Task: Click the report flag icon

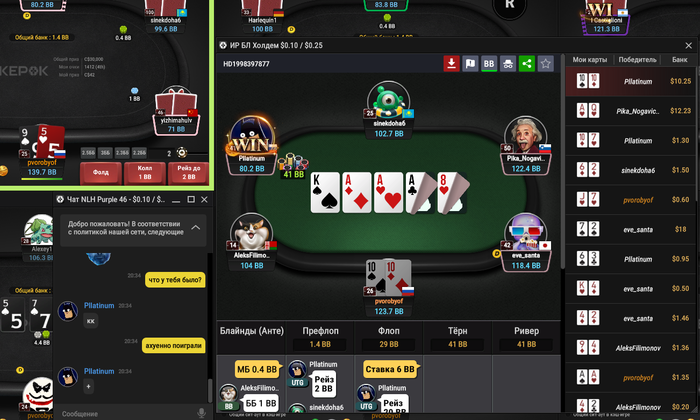Action: coord(470,63)
